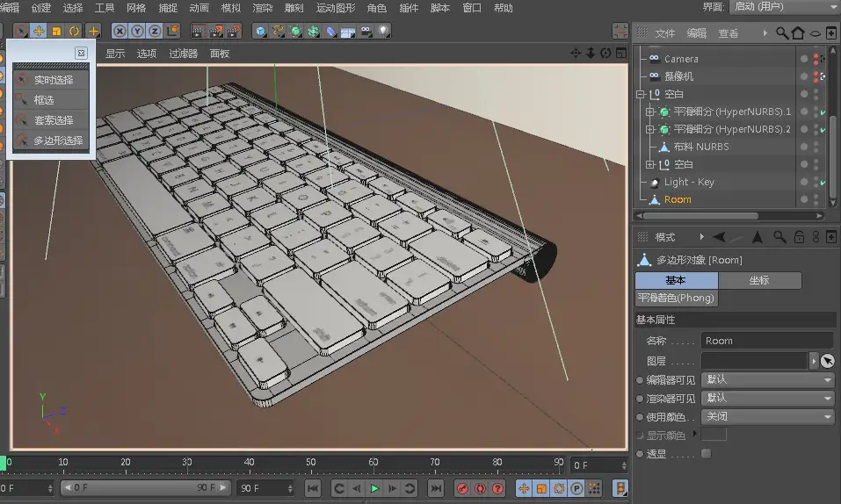
Task: Select the Scale tool icon
Action: [x=56, y=31]
